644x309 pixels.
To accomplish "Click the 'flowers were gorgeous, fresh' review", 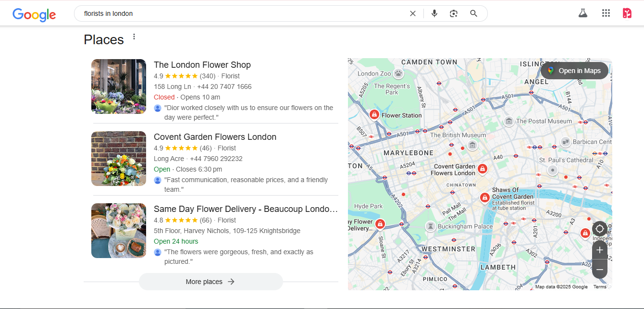I will coord(239,257).
